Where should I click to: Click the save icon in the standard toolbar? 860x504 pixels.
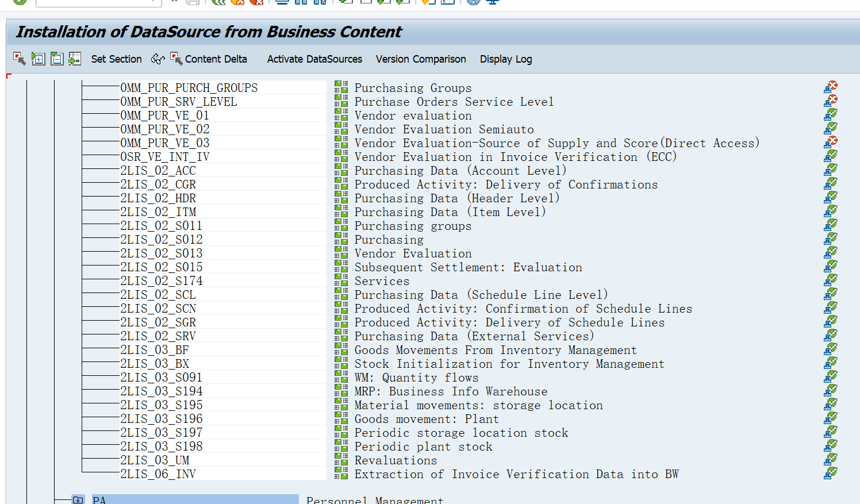(193, 3)
